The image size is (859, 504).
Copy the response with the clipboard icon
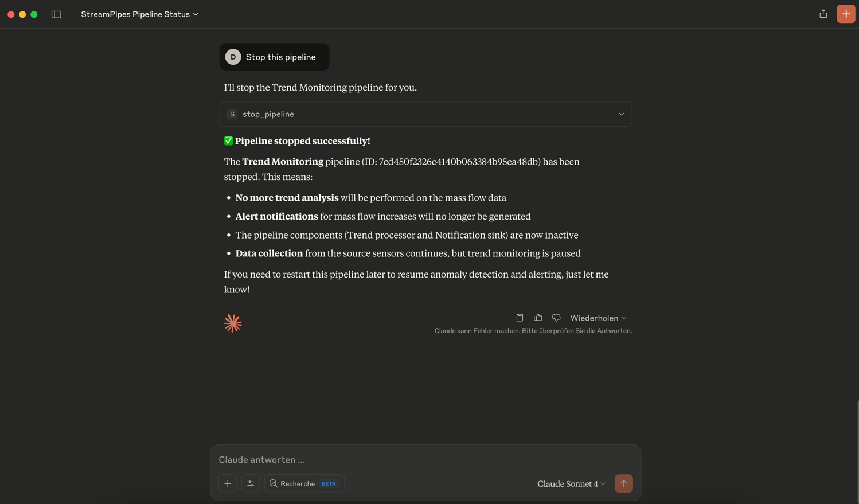coord(520,318)
